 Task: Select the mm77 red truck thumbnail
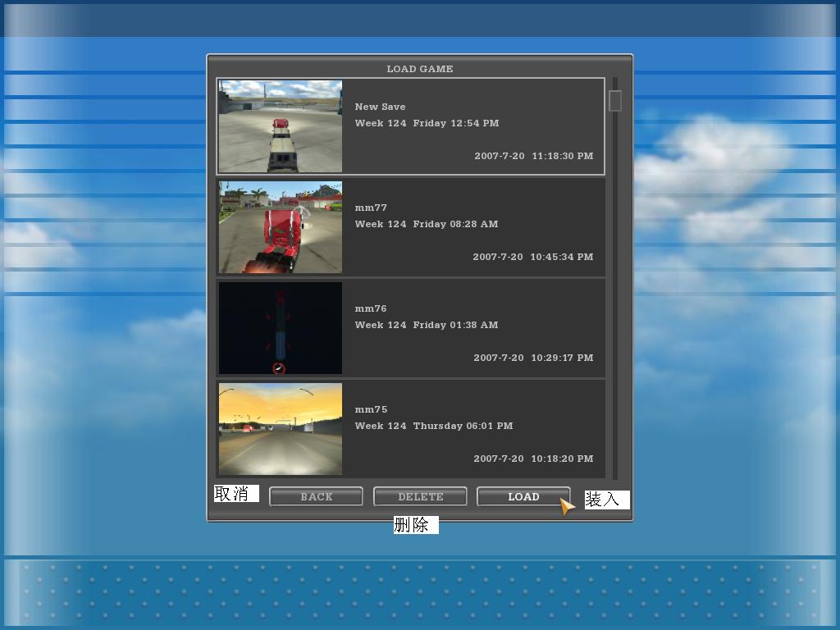point(281,227)
